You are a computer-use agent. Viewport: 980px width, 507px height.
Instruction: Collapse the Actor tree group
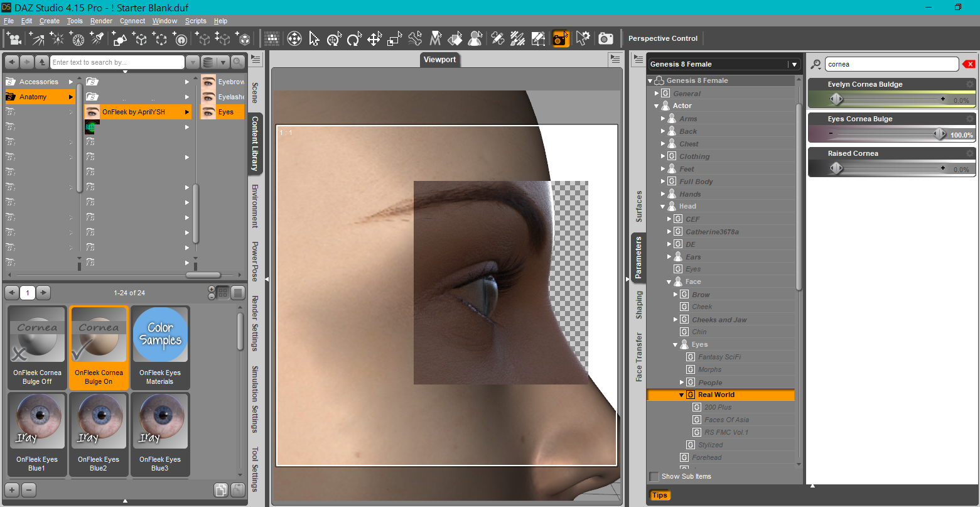(x=657, y=106)
